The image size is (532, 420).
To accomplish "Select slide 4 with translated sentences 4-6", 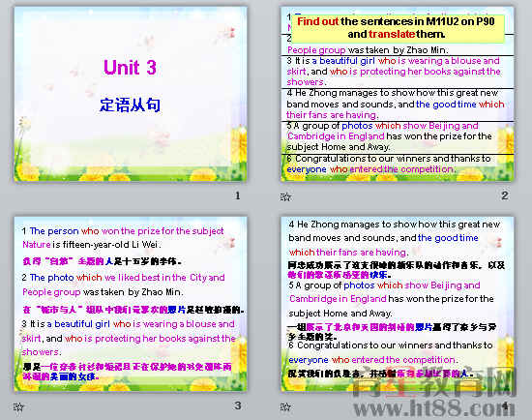I will tap(398, 304).
